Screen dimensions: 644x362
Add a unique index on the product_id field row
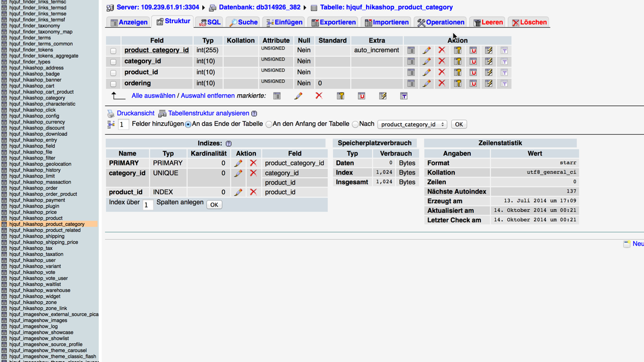[x=473, y=72]
